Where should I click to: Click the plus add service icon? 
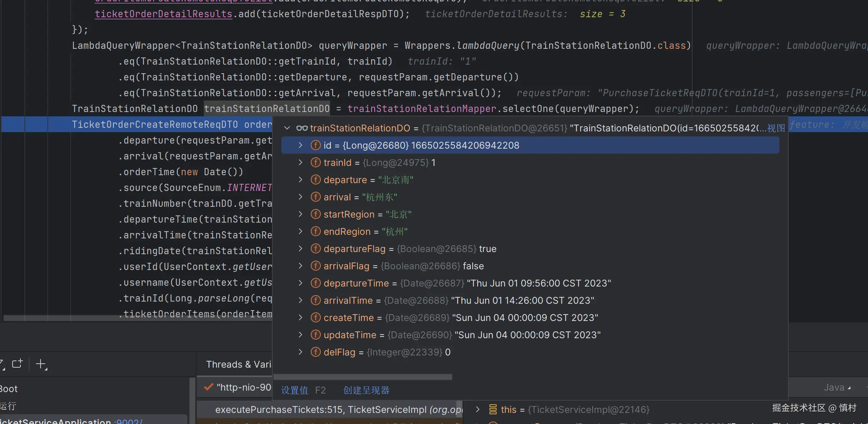41,364
